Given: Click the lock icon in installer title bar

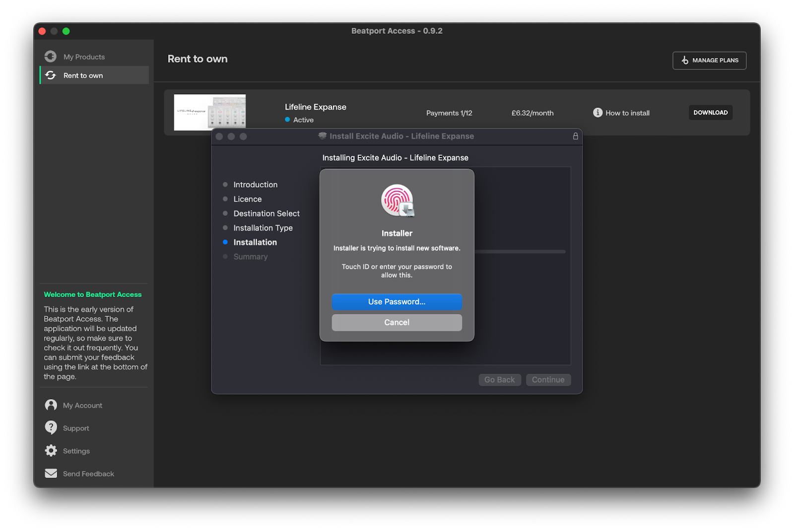Looking at the screenshot, I should [x=575, y=136].
